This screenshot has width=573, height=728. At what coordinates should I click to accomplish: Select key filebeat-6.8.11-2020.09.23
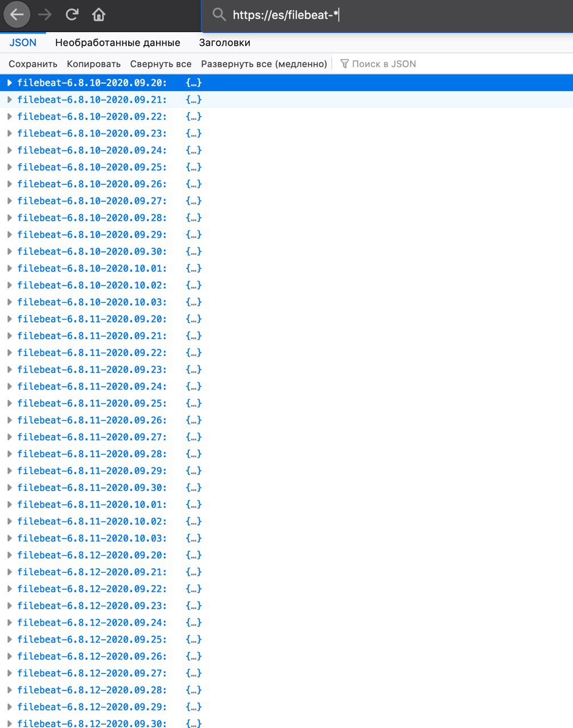tap(92, 370)
